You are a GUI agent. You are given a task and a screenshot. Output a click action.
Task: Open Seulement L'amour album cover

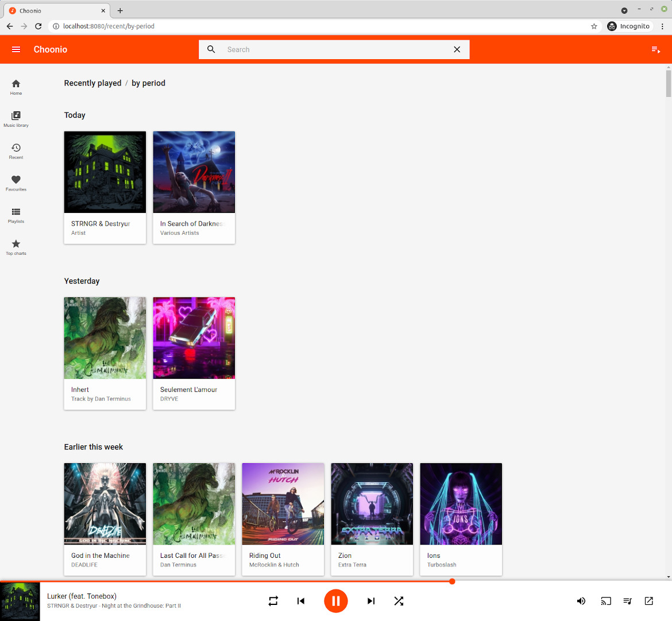tap(194, 338)
